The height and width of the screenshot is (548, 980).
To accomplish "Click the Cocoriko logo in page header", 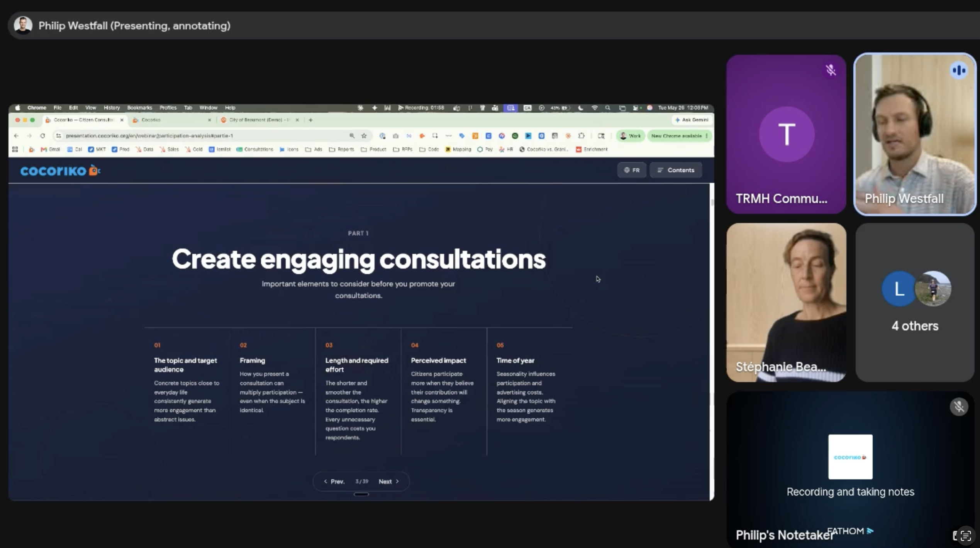I will [60, 171].
